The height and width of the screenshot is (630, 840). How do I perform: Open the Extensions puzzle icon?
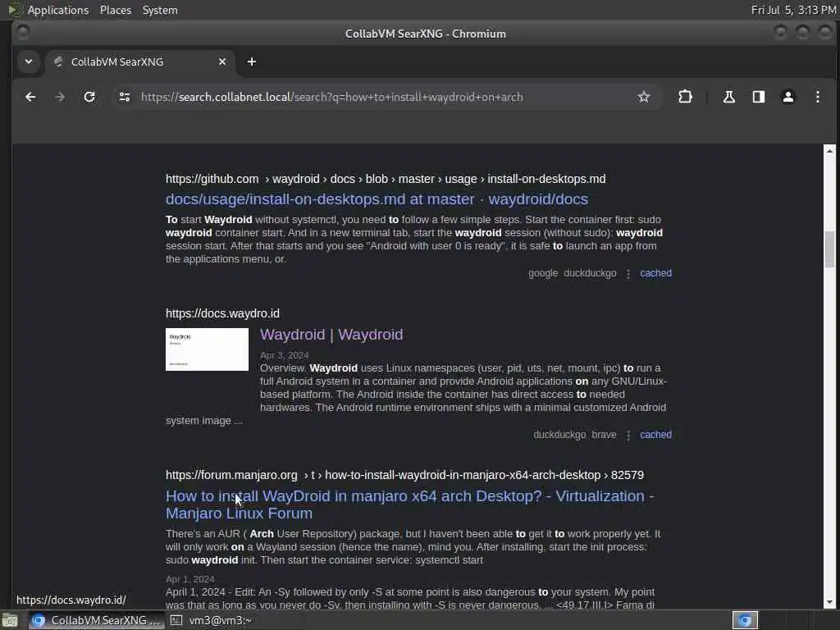(685, 97)
